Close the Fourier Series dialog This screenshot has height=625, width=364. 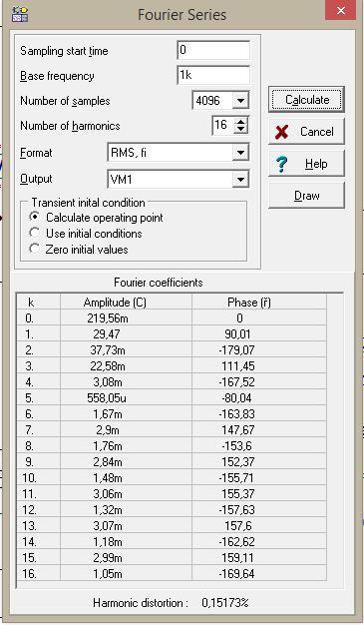click(x=340, y=11)
